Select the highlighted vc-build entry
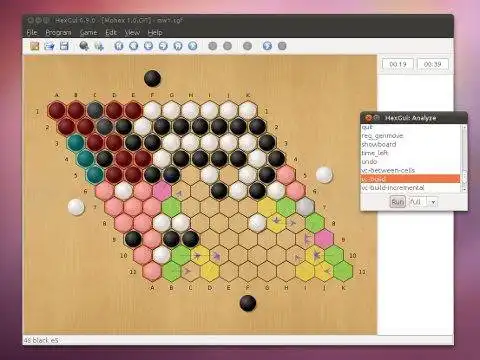Screen dimensions: 480x360 [x=410, y=179]
